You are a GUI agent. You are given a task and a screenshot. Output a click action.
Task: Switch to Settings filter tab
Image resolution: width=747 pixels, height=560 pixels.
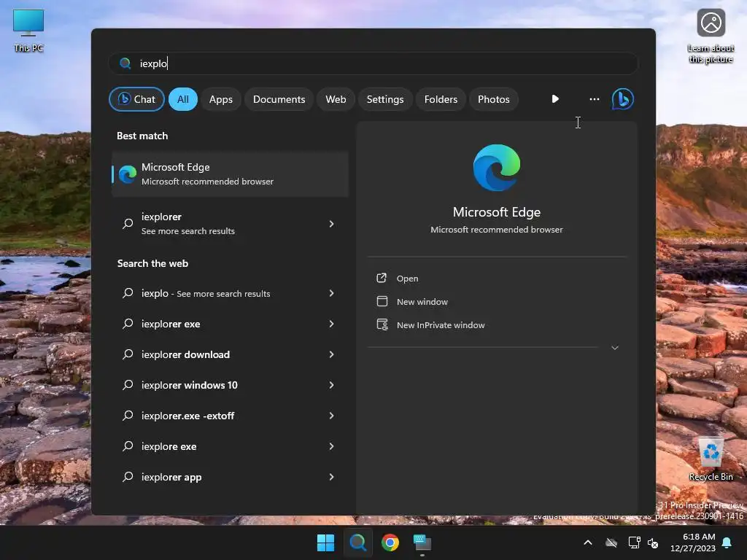385,99
